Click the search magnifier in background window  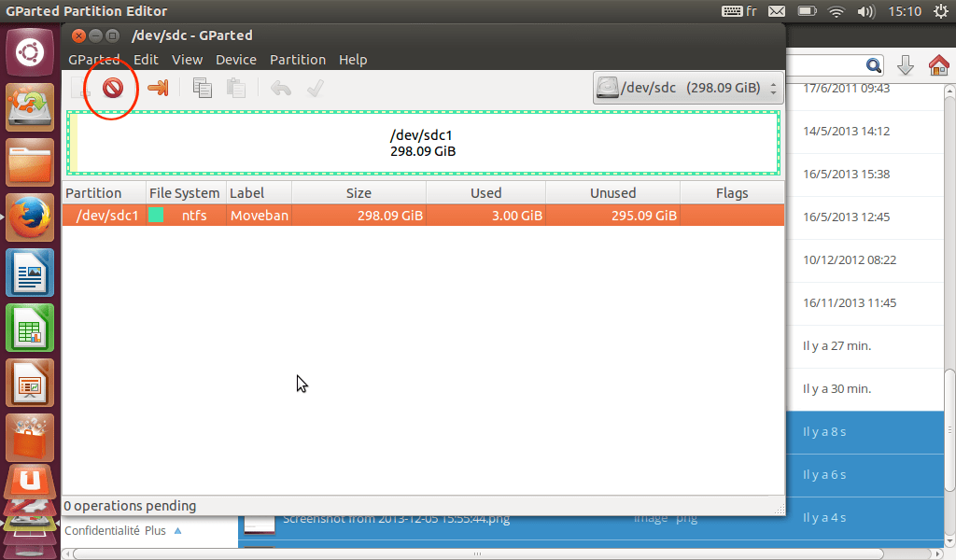(873, 65)
